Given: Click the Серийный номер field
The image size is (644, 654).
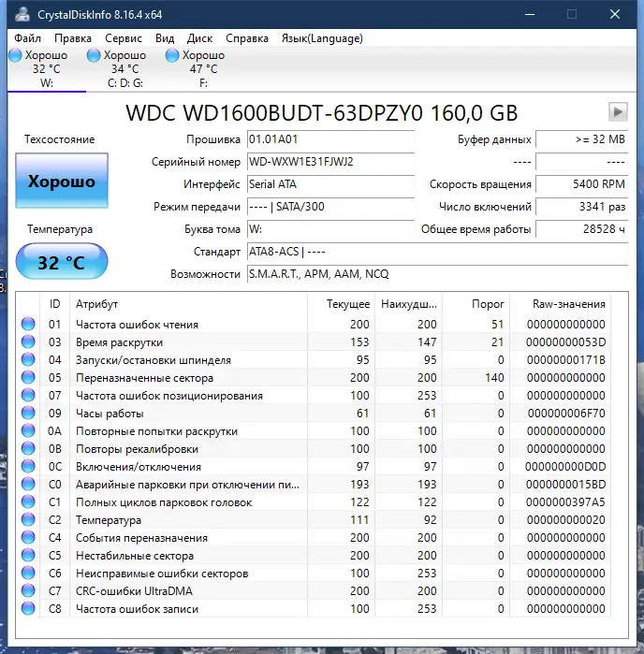Looking at the screenshot, I should [x=330, y=162].
